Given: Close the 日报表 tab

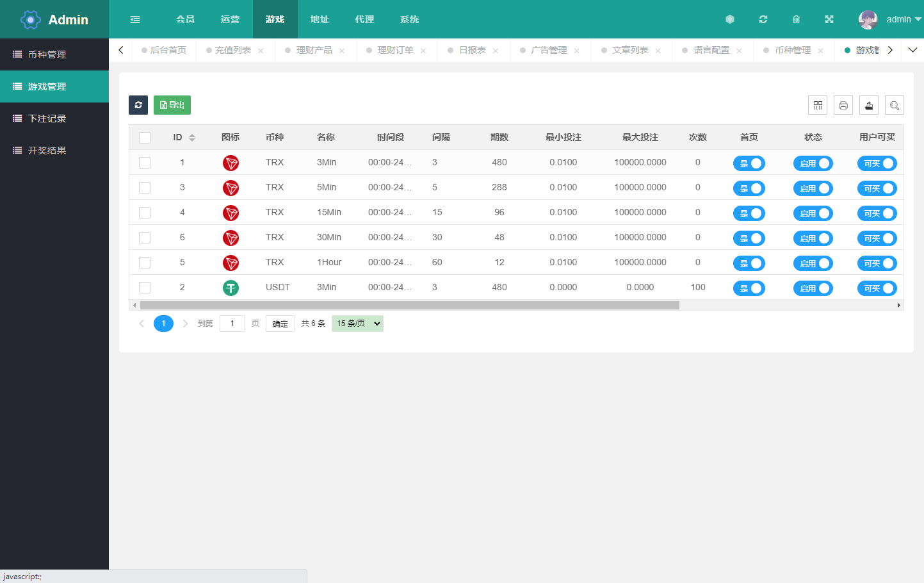Looking at the screenshot, I should pos(496,51).
